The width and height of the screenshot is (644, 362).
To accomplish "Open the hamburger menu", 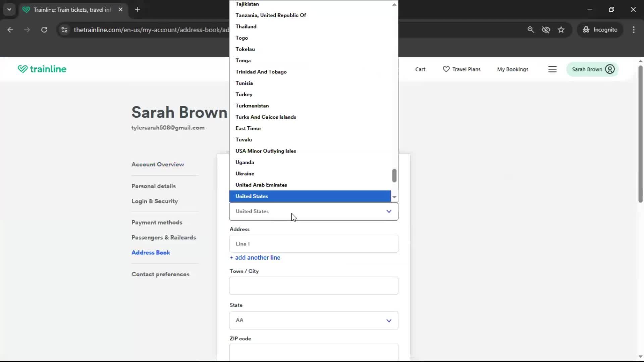I will [x=552, y=69].
